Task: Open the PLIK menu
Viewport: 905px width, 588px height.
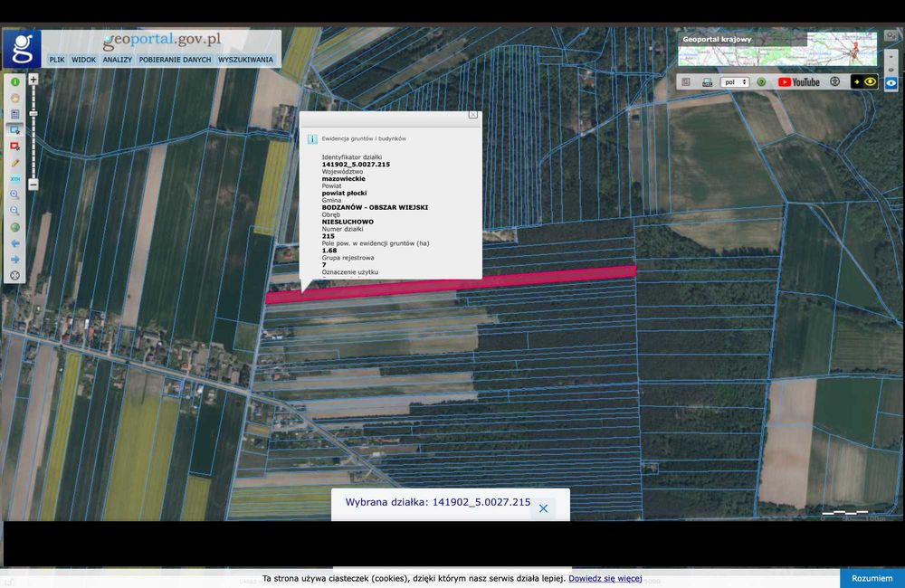Action: coord(57,60)
